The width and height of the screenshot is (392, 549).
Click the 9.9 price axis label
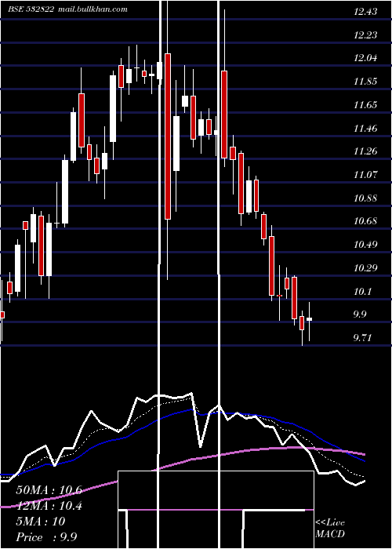click(360, 314)
